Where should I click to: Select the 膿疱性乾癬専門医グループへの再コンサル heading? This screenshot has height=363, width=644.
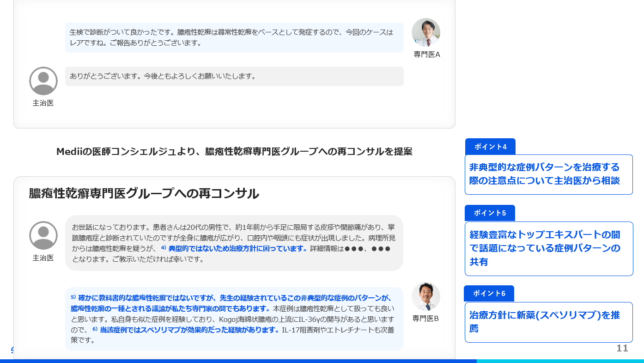pos(143,194)
